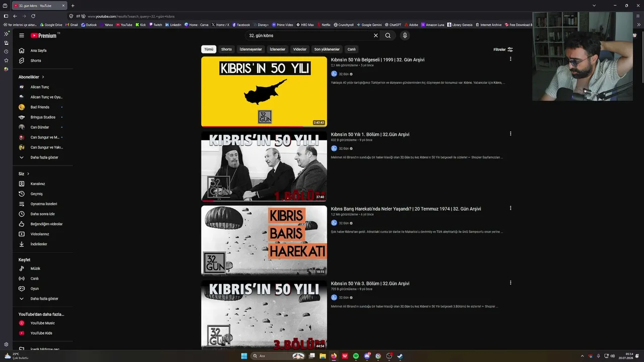Start voice search with microphone icon
644x362 pixels.
pos(405,36)
